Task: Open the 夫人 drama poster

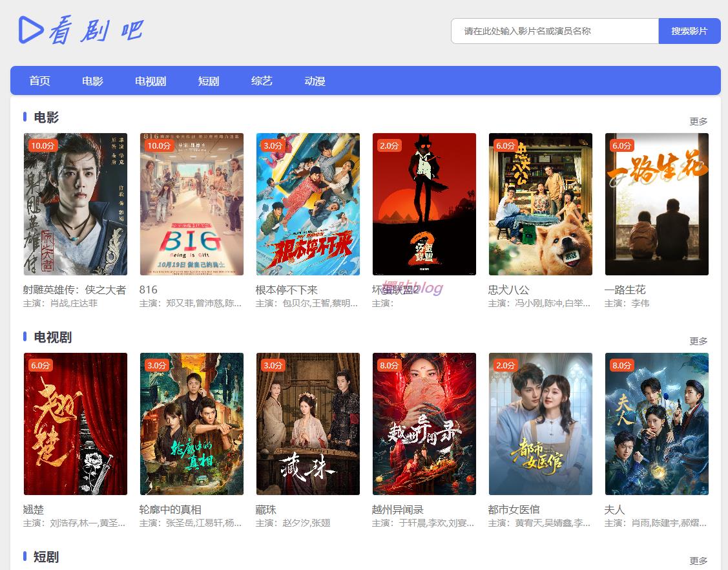Action: (x=657, y=424)
